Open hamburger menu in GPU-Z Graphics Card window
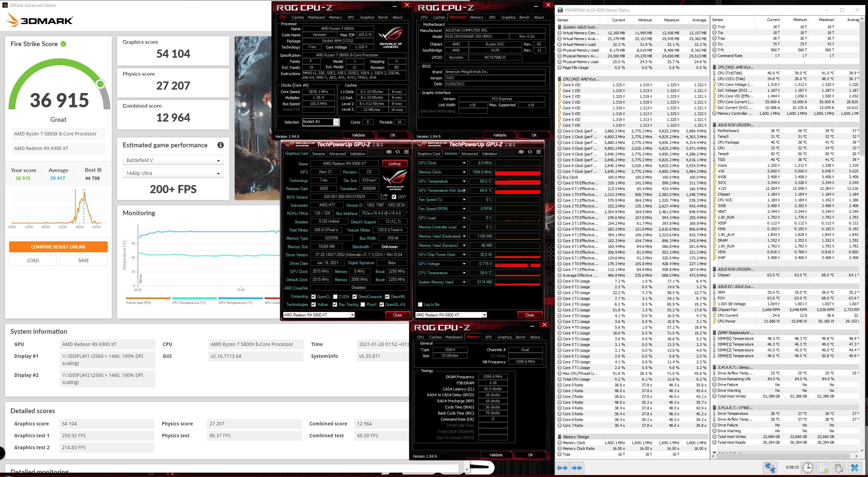This screenshot has width=868, height=477. [x=406, y=152]
